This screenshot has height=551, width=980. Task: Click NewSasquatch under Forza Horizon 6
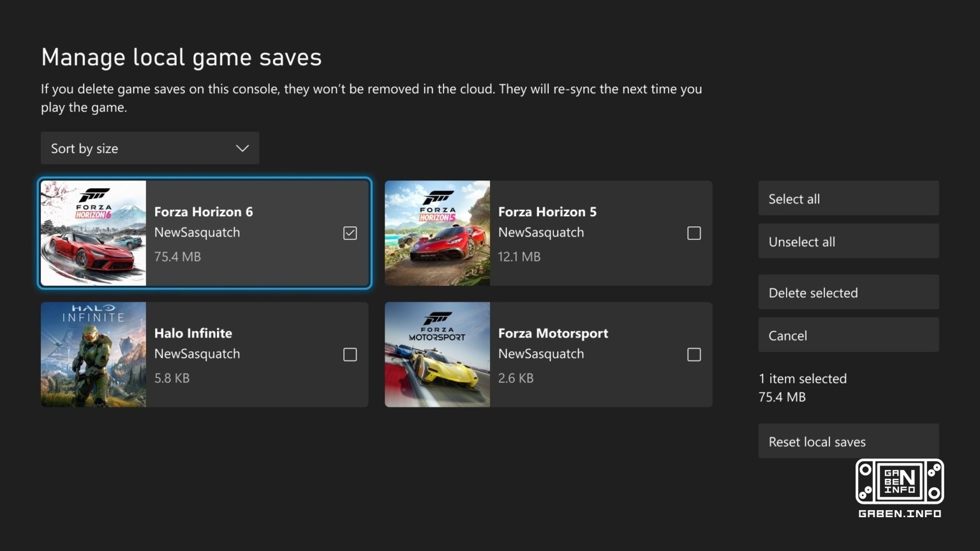[197, 232]
